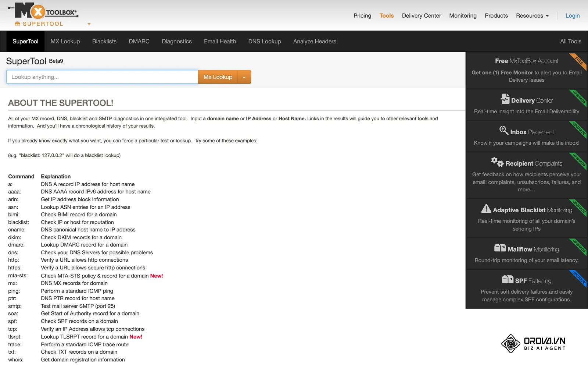Click the 'DNS MX records for domain' explanation

coord(74,283)
